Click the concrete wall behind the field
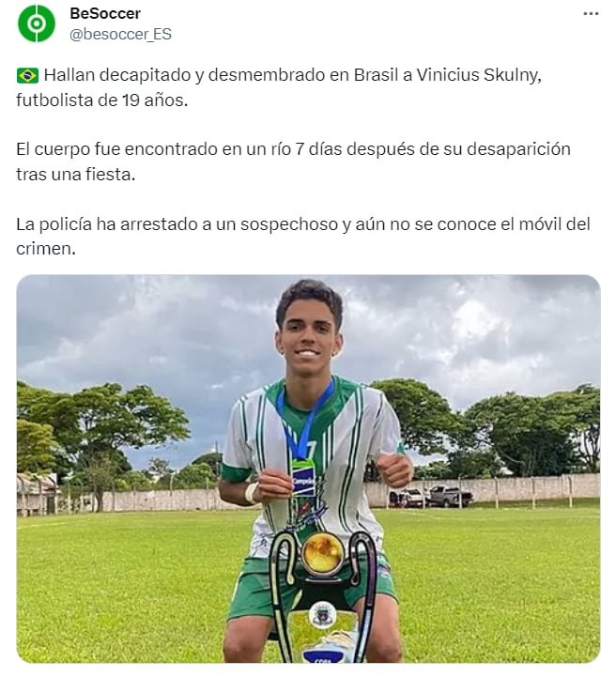Screen dimensions: 616x678 518,488
